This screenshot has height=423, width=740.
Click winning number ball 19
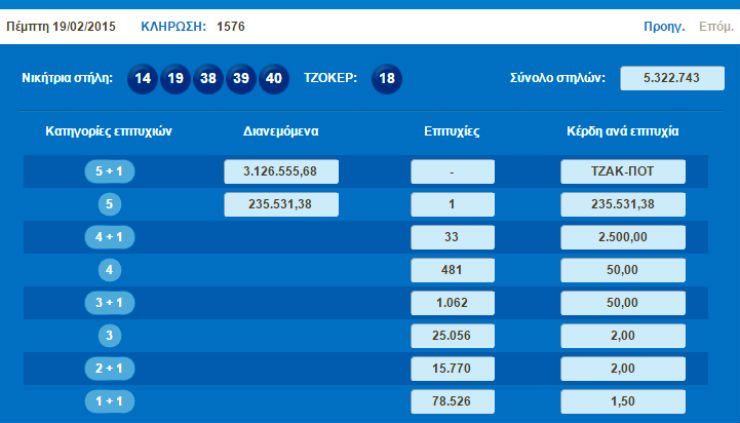pyautogui.click(x=176, y=79)
